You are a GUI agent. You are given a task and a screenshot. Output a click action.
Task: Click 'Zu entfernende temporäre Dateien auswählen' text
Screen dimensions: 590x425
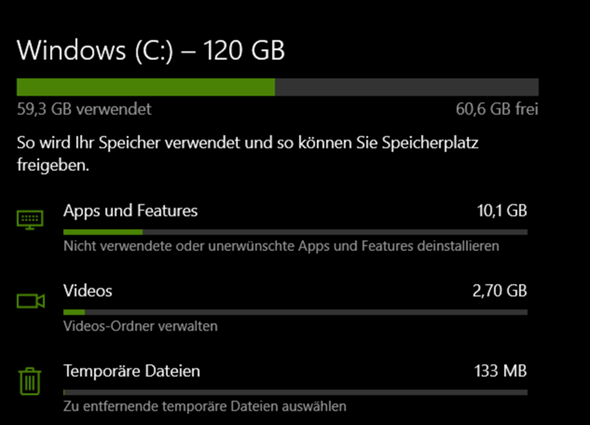(x=205, y=407)
